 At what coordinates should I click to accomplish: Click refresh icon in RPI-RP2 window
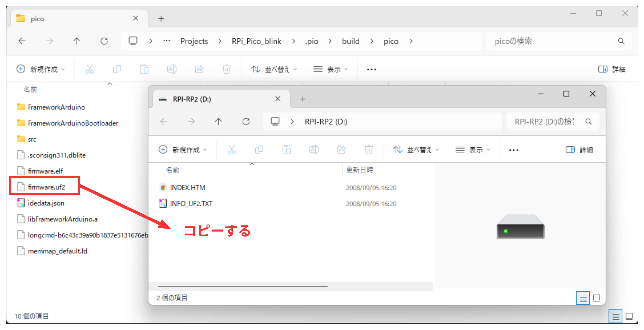(246, 122)
